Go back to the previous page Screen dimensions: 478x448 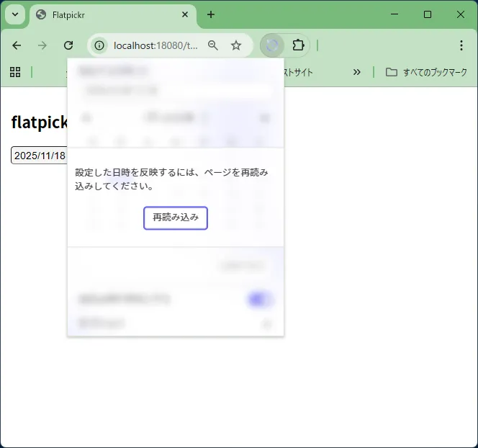pyautogui.click(x=17, y=45)
